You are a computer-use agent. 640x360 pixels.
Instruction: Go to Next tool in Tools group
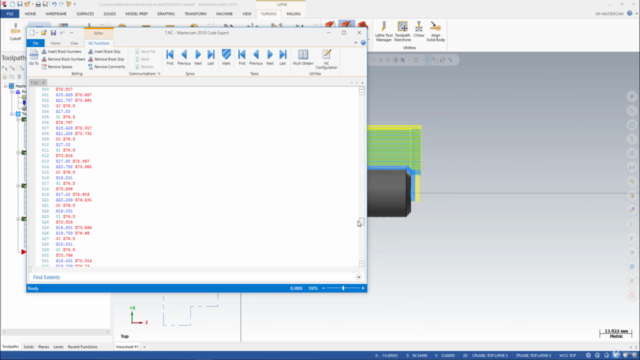270,57
